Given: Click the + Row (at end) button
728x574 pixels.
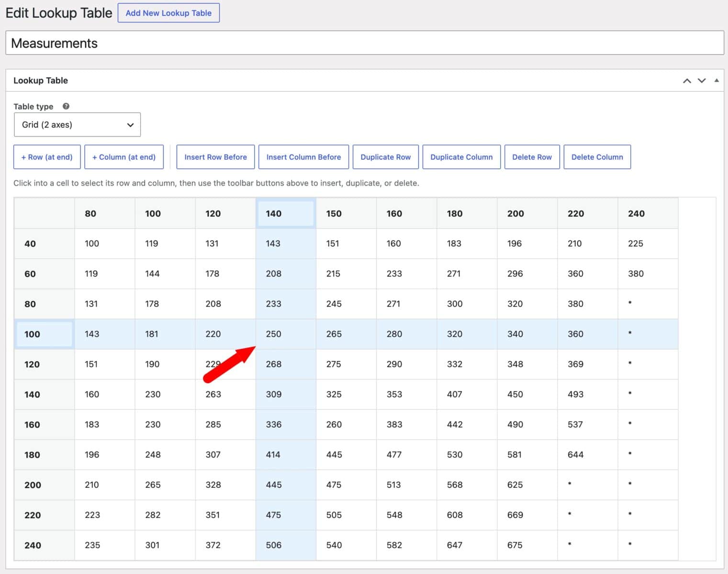Looking at the screenshot, I should coord(47,157).
